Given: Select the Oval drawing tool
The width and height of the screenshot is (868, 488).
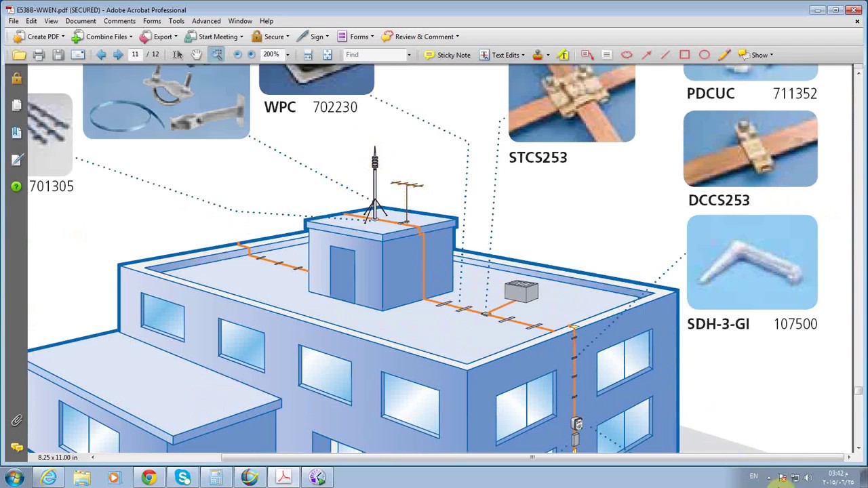Looking at the screenshot, I should tap(705, 55).
